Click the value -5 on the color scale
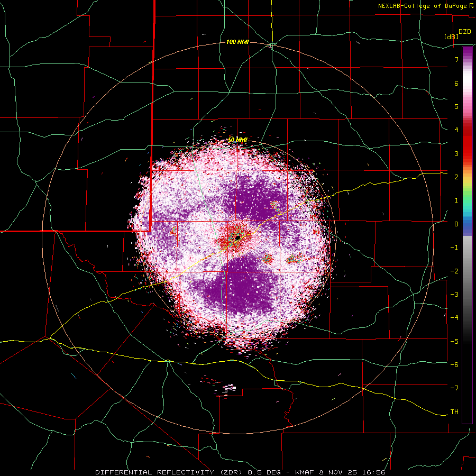The width and height of the screenshot is (476, 476). [x=454, y=341]
